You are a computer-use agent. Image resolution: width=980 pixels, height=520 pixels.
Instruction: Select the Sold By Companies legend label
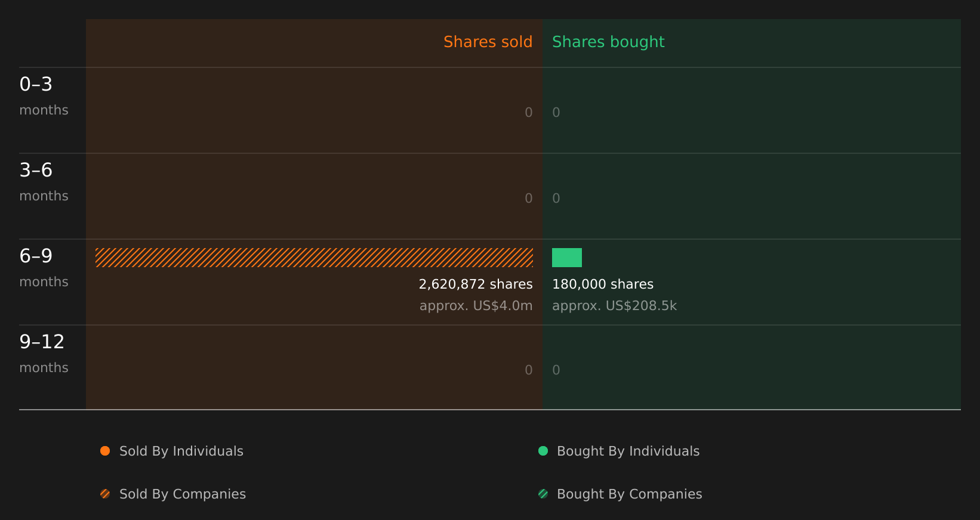tap(183, 494)
